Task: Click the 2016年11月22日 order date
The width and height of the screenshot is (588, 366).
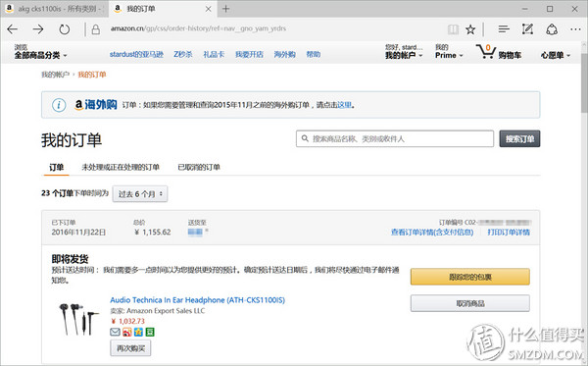Action: tap(78, 233)
